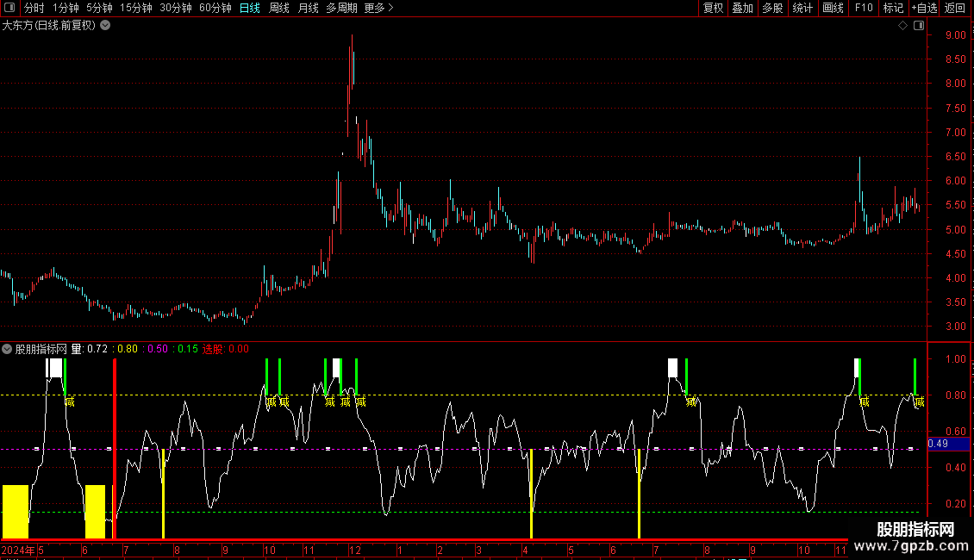Open F10 company information
The width and height of the screenshot is (974, 560).
tap(864, 8)
